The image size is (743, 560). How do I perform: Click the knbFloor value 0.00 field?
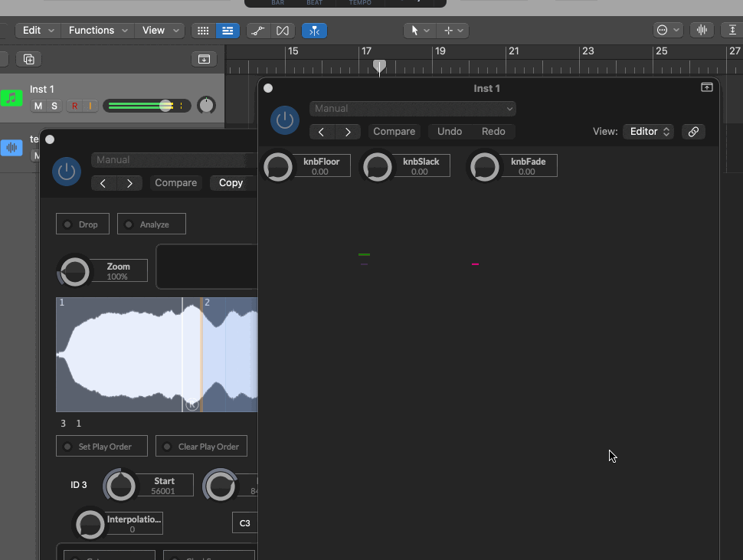[320, 172]
